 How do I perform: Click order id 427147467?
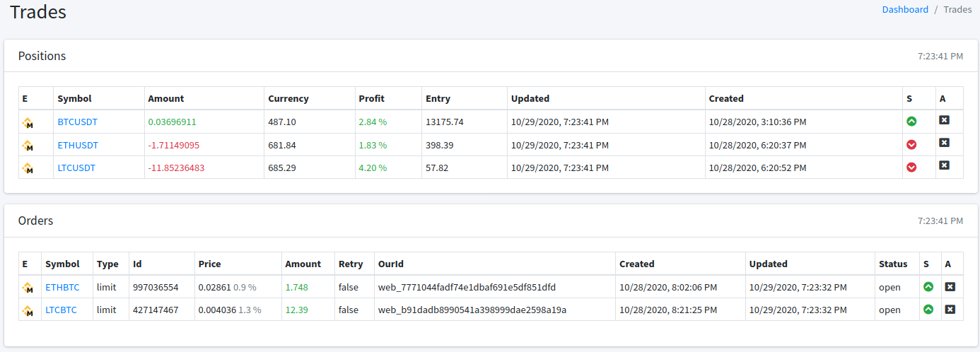[x=156, y=310]
